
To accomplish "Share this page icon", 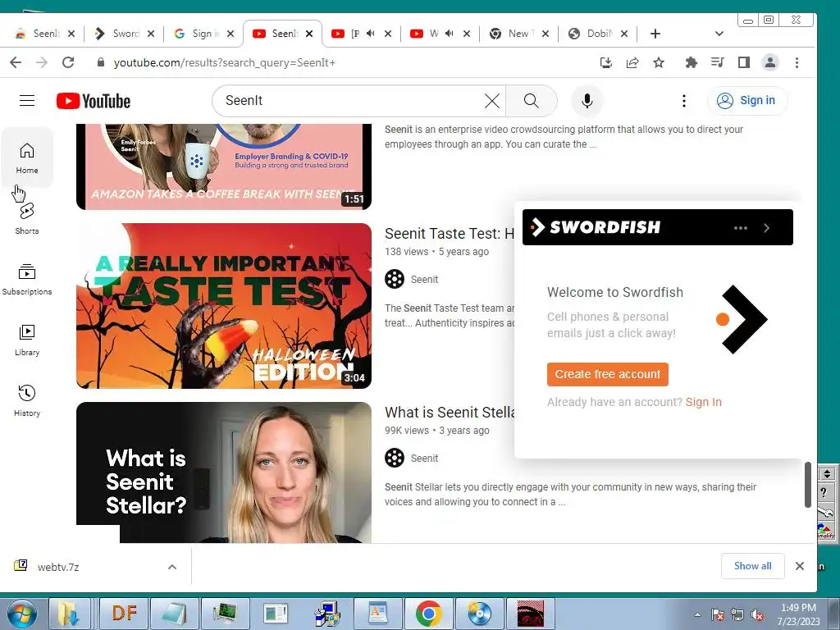I will 632,62.
